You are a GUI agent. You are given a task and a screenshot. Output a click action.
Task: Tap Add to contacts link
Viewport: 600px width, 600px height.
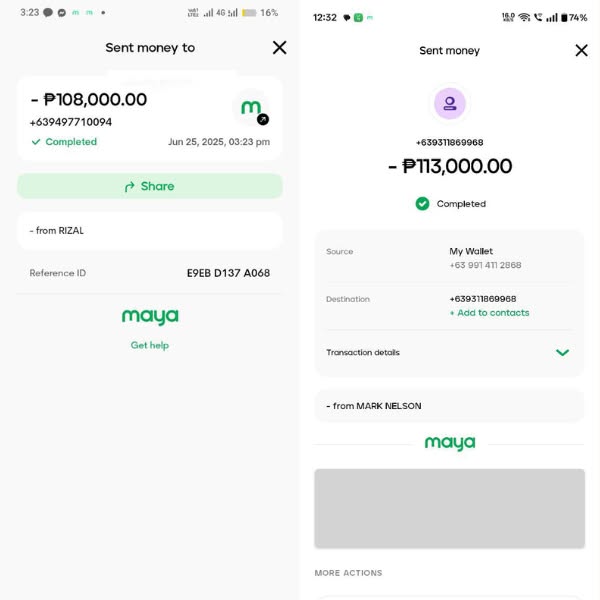tap(489, 313)
